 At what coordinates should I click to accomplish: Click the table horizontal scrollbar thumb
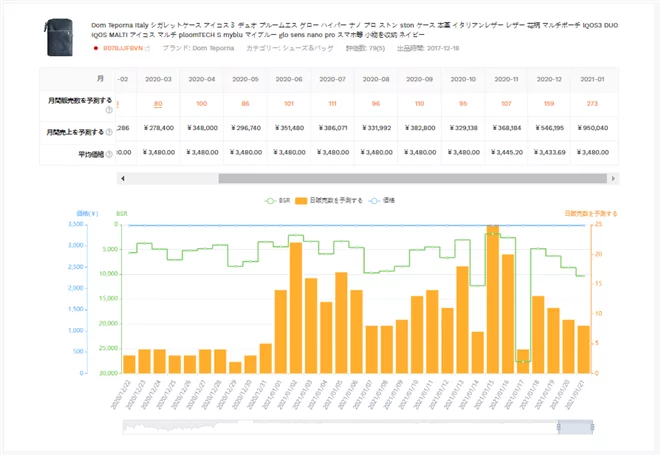pos(410,178)
